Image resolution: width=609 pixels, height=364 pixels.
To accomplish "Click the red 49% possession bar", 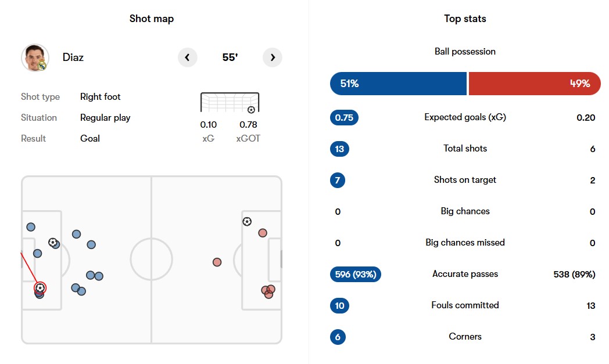I will [x=535, y=84].
